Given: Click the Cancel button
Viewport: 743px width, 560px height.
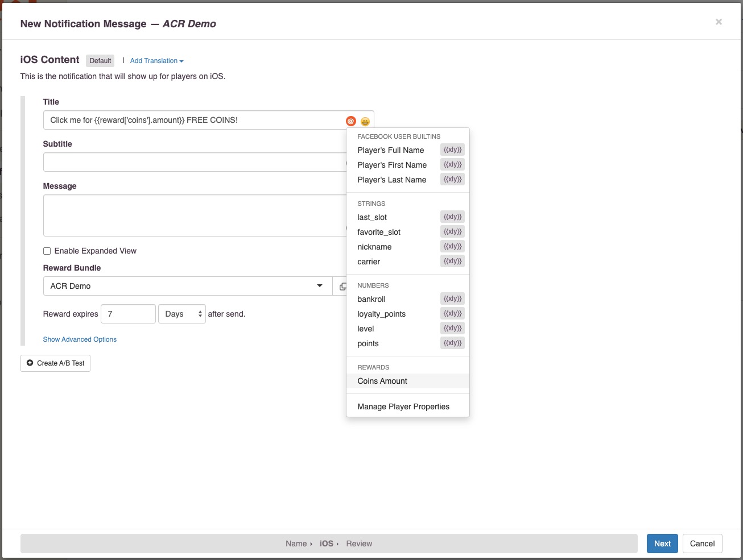Looking at the screenshot, I should pyautogui.click(x=702, y=544).
